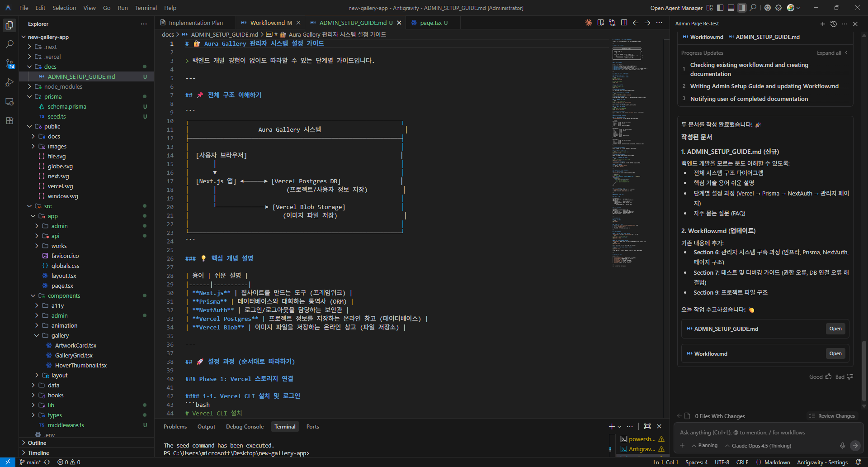Open the Search view in activity bar

tap(9, 44)
